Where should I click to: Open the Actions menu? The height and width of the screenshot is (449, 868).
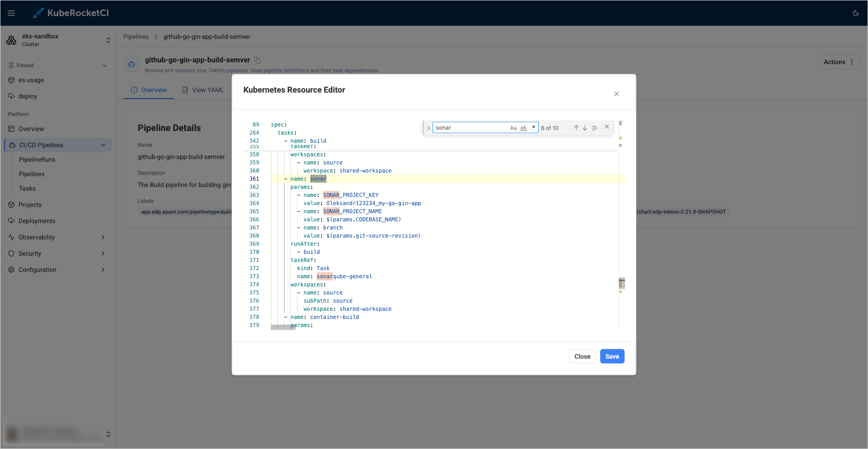click(x=838, y=62)
